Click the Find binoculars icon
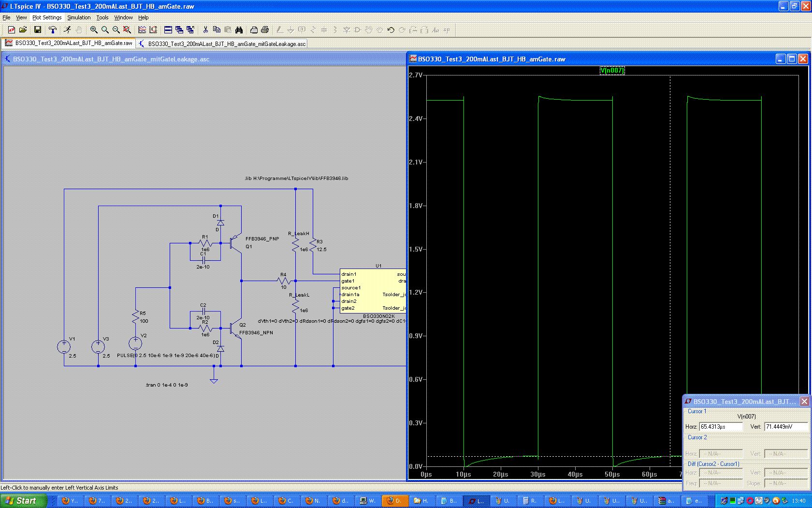 239,30
